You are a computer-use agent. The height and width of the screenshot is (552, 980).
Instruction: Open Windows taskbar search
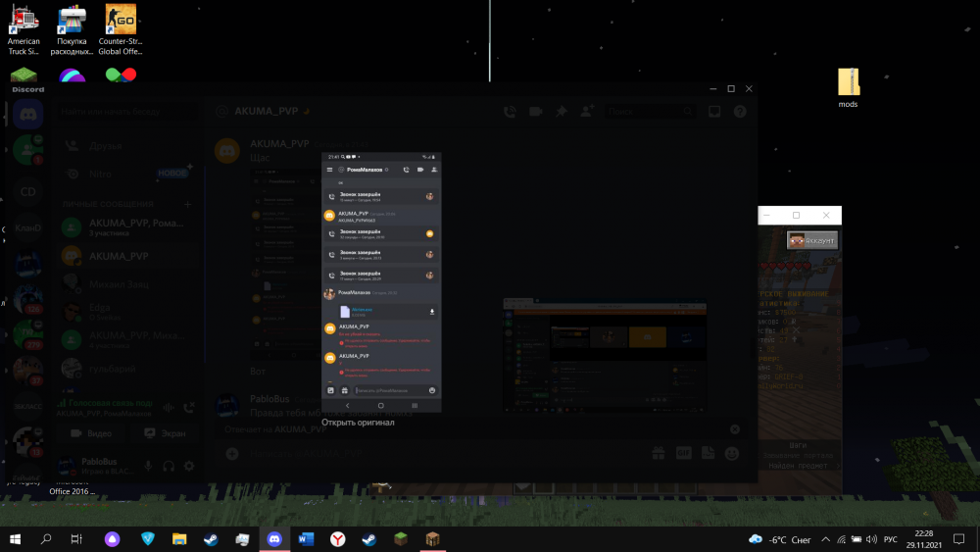click(46, 539)
